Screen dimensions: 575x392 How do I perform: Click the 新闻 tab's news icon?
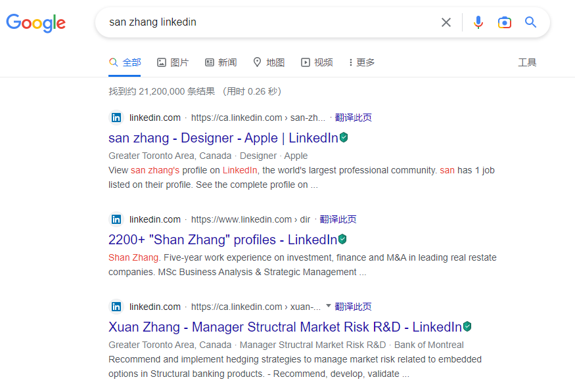coord(209,62)
